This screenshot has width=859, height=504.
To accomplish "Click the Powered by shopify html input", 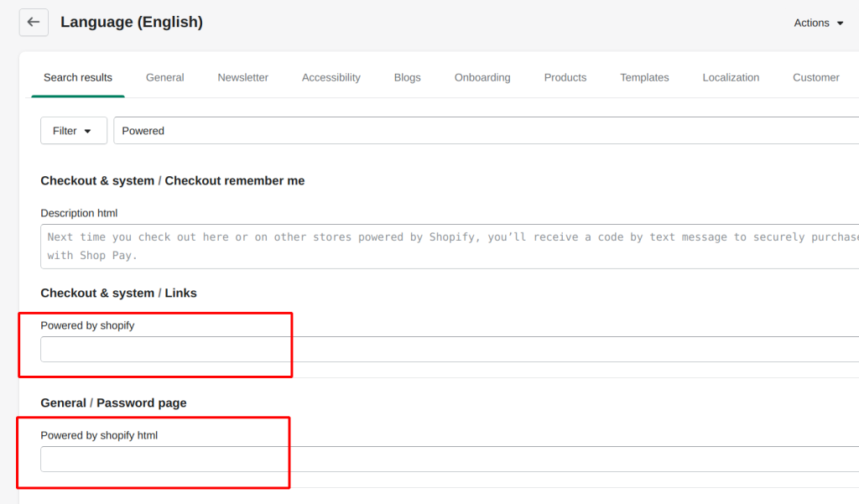I will point(453,460).
